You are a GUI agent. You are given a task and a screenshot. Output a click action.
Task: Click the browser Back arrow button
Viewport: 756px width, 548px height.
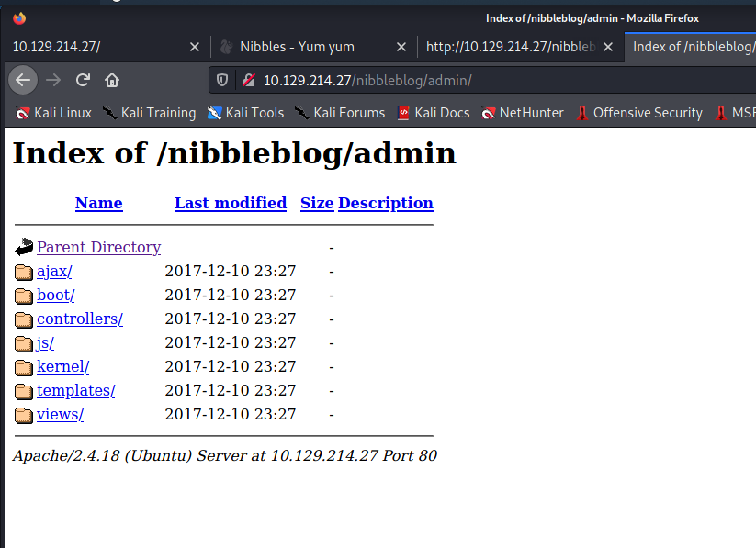tap(23, 80)
